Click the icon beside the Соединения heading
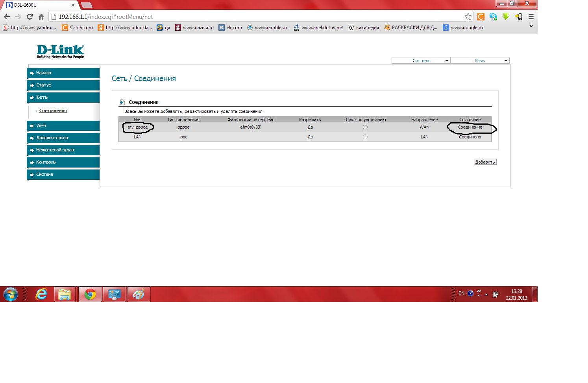 point(122,102)
